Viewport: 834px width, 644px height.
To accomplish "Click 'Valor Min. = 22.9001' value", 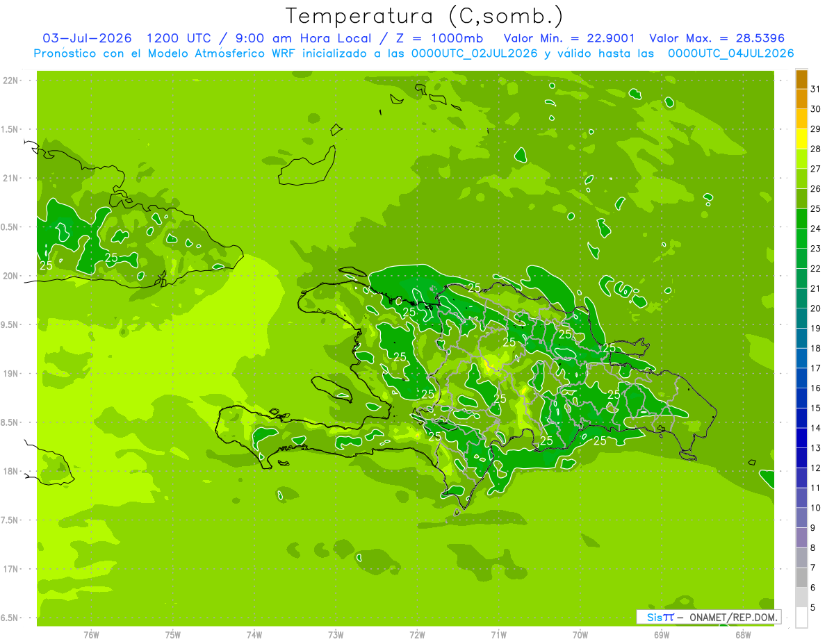I will click(569, 38).
